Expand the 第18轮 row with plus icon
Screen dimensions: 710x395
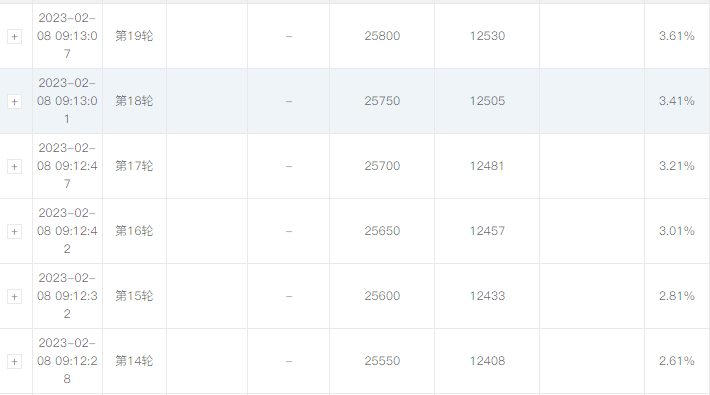14,101
